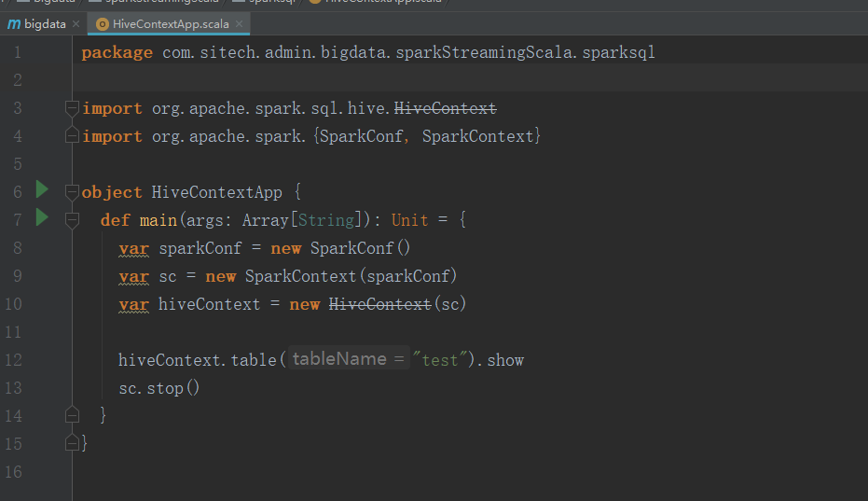Collapse the import block at line 3
868x501 pixels.
coord(72,108)
